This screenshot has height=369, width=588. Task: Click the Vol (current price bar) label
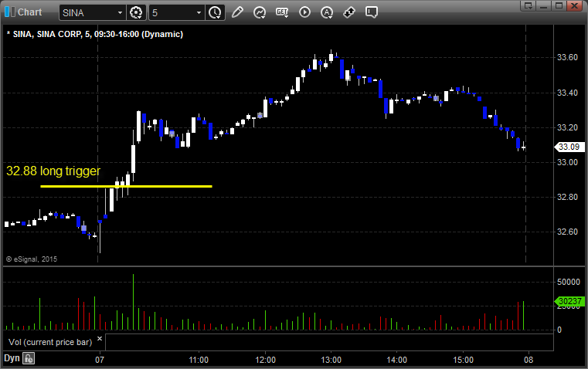click(x=50, y=342)
